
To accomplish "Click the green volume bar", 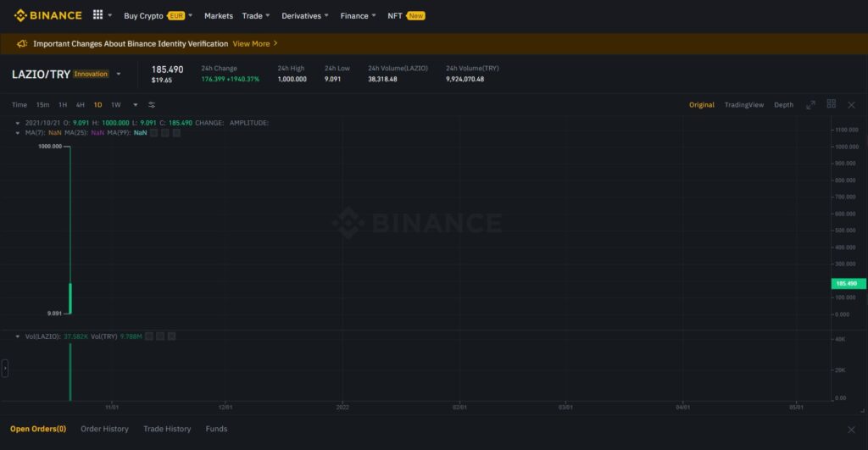I will 70,372.
